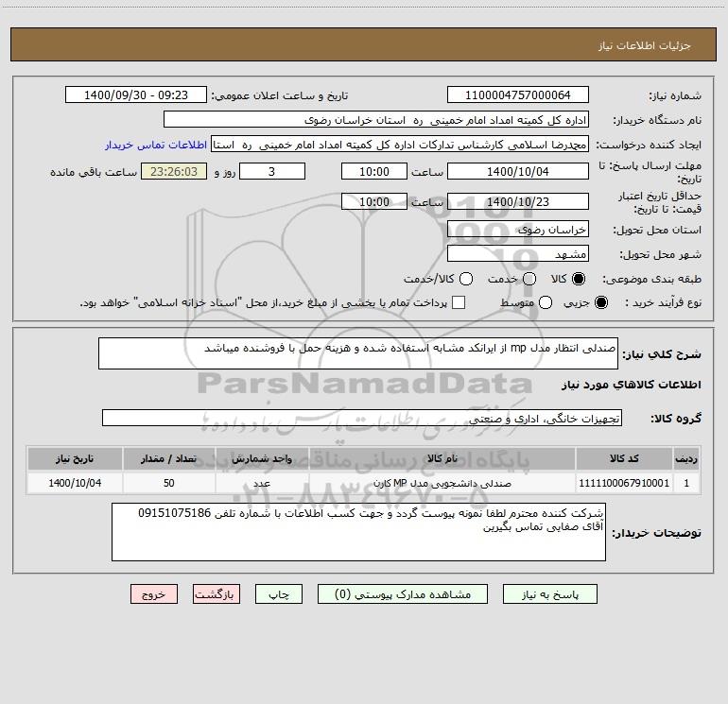Screen dimensions: 728x704
Task: Click the days remaining field showing 3
Action: click(x=272, y=172)
